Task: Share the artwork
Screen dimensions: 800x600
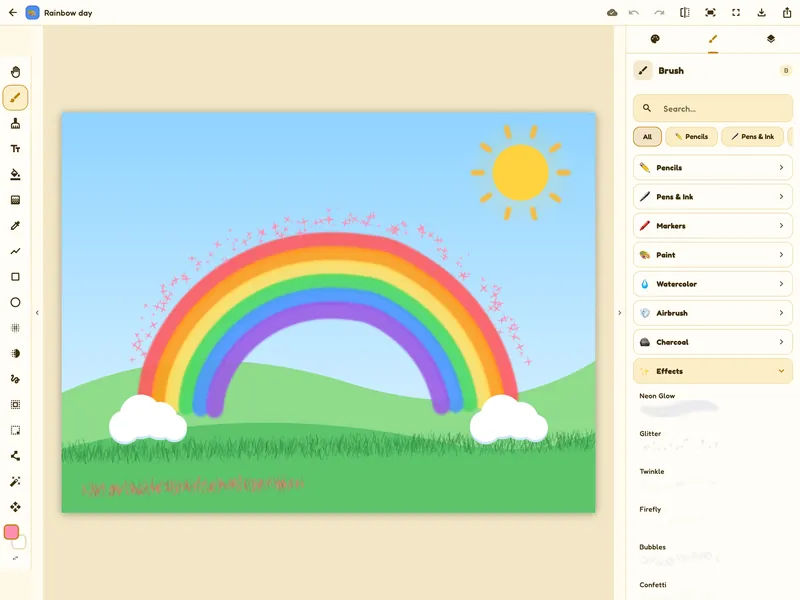Action: coord(787,13)
